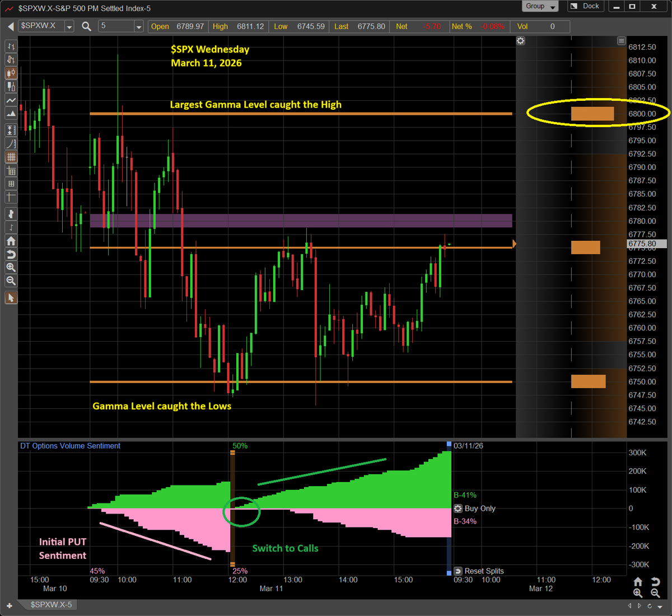This screenshot has height=616, width=672.
Task: Click the current price label 6775.80
Action: coord(646,244)
